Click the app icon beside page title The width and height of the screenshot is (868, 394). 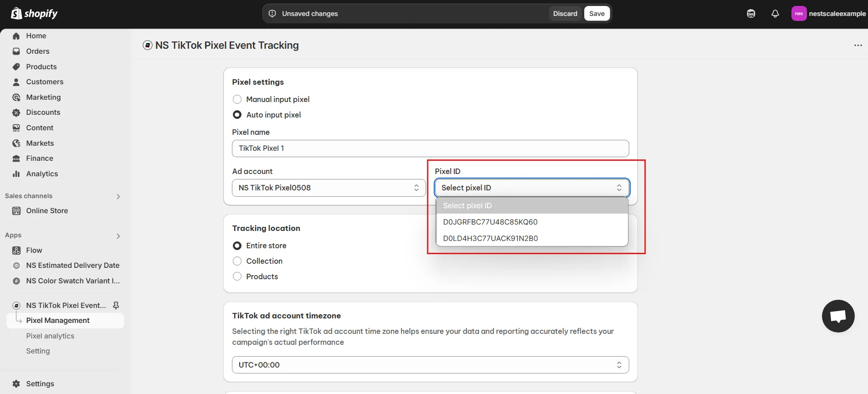coord(148,45)
